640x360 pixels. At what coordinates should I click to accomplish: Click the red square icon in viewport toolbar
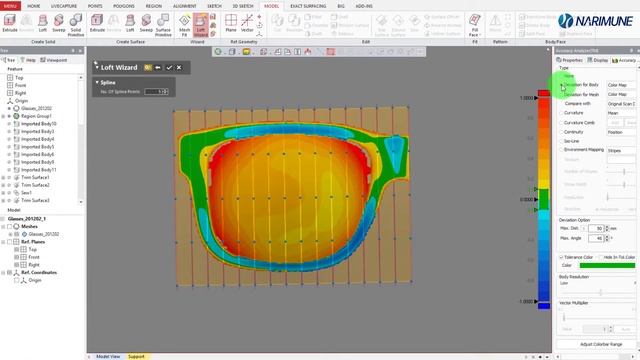click(331, 52)
